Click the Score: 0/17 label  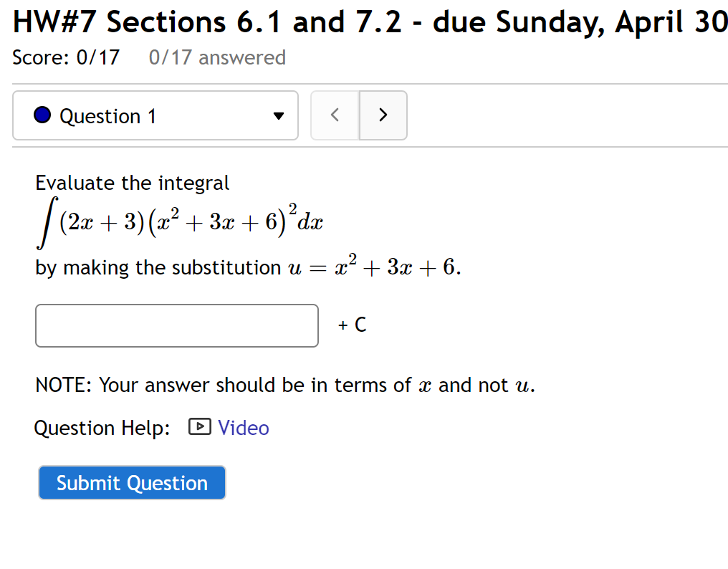pyautogui.click(x=65, y=57)
